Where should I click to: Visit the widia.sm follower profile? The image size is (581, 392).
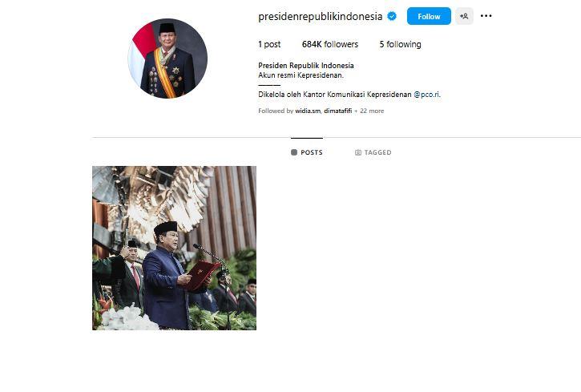[x=308, y=111]
